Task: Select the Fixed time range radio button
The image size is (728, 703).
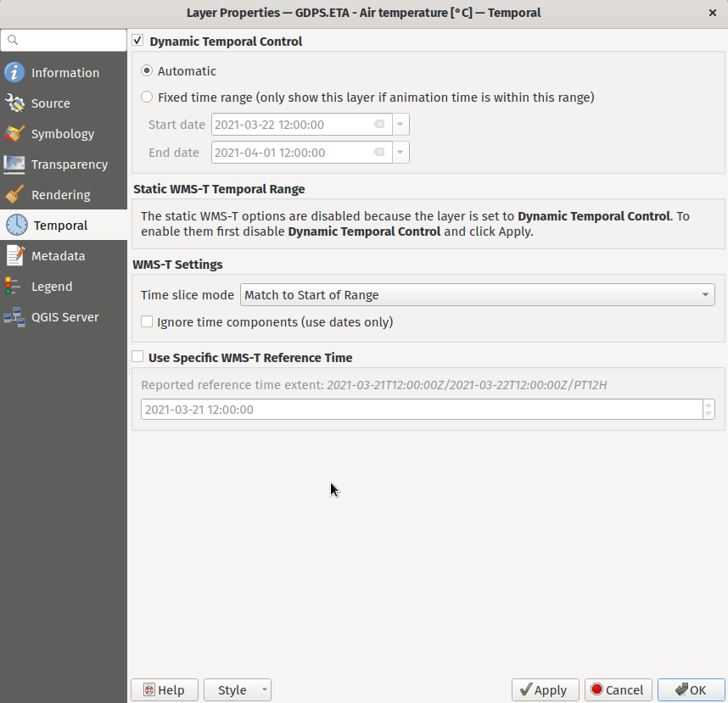Action: coord(148,98)
